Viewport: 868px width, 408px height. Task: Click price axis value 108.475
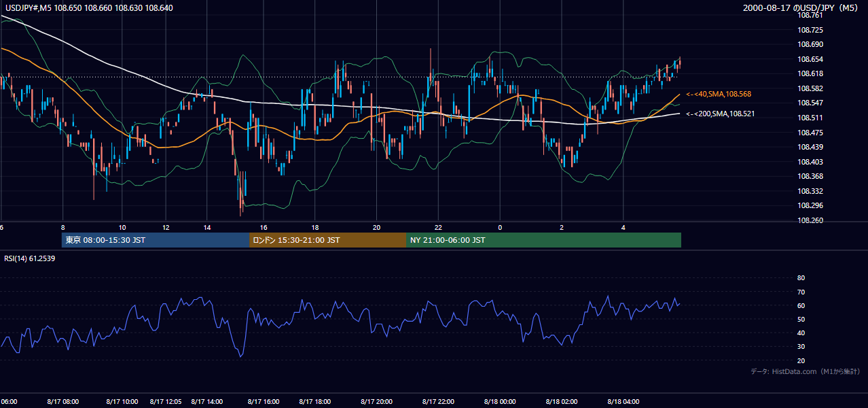coord(810,133)
